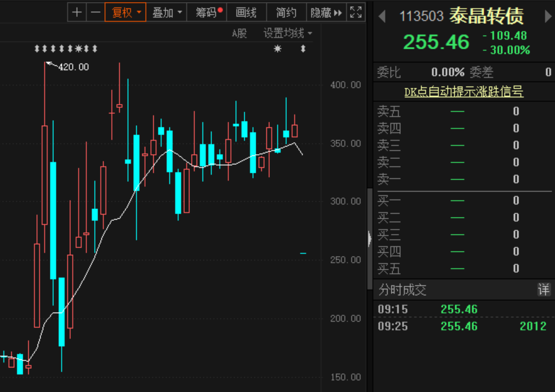The width and height of the screenshot is (555, 392).
Task: Click the 420.00 high price label
Action: (74, 67)
